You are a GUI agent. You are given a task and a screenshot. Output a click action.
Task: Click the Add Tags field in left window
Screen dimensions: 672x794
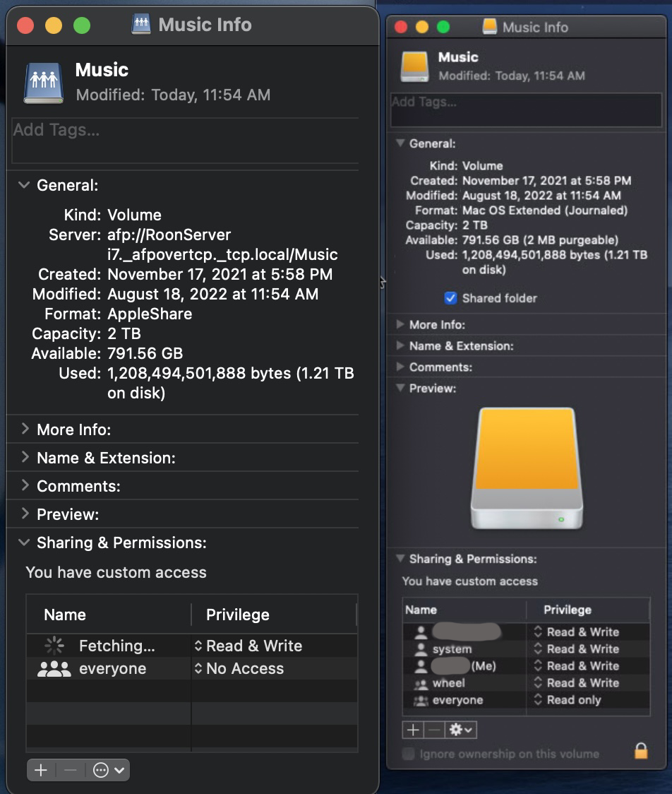(x=185, y=141)
